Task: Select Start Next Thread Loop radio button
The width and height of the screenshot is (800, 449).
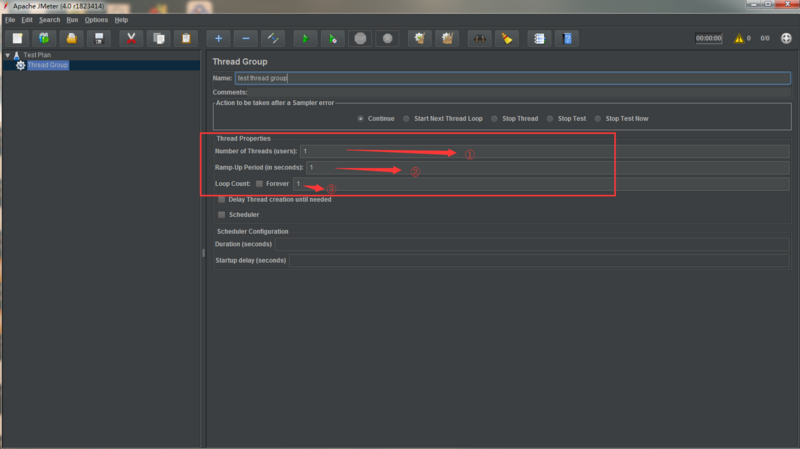Action: (406, 118)
